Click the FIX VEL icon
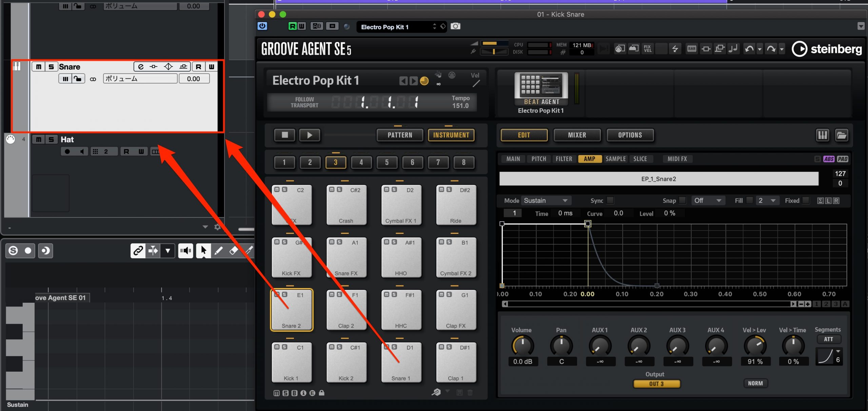This screenshot has width=868, height=411. tap(647, 49)
